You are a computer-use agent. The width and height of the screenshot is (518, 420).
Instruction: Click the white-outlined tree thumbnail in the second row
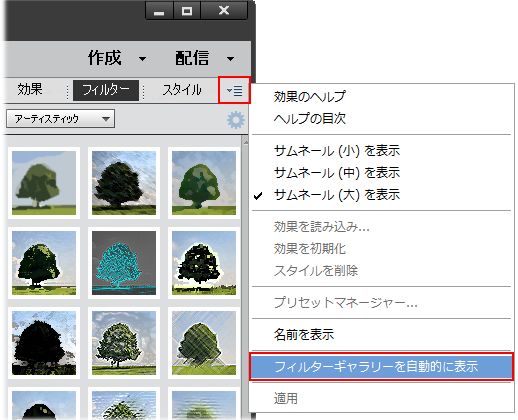(x=204, y=263)
